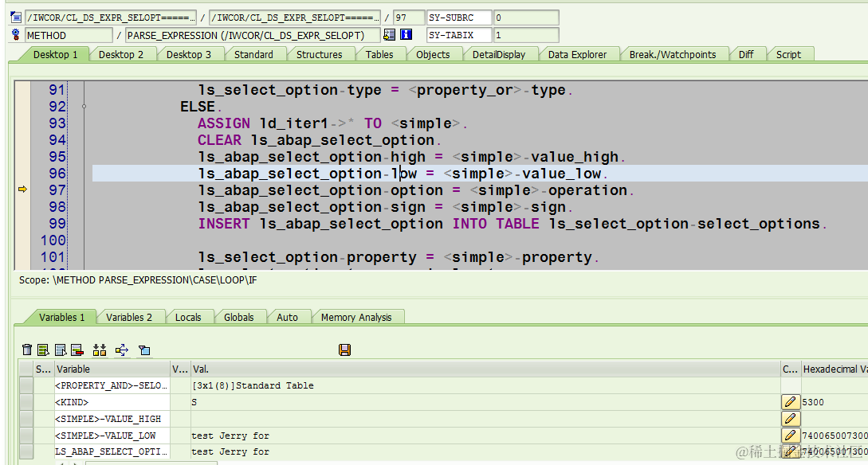Click variable name <SIMPLE>-VALUE_LOW
Image resolution: width=868 pixels, height=465 pixels.
(x=105, y=436)
